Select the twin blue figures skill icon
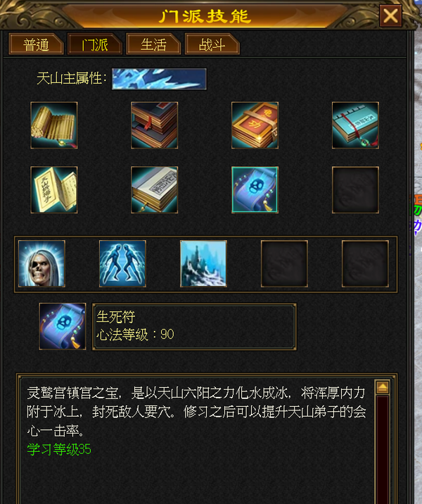Image resolution: width=422 pixels, height=504 pixels. click(122, 263)
